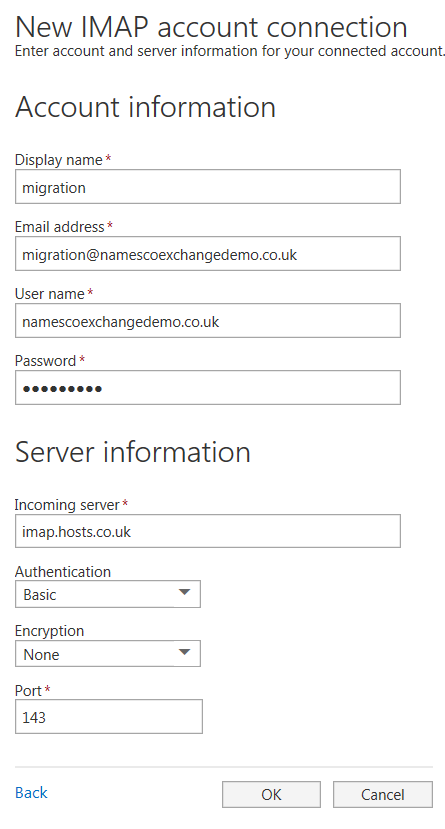Click the Server information heading

pyautogui.click(x=133, y=453)
